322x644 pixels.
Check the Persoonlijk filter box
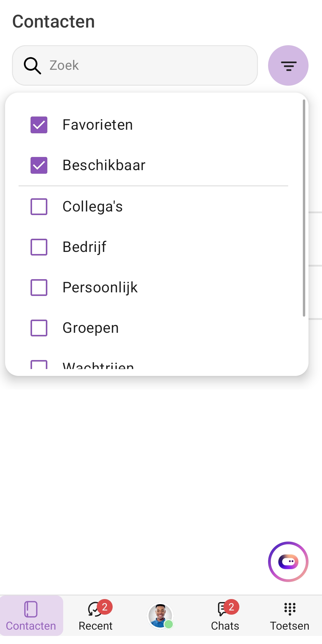pyautogui.click(x=39, y=288)
